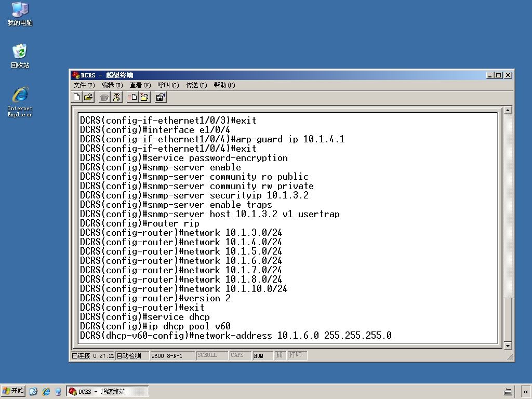
Task: Select the Internet Explorer desktop icon
Action: click(x=20, y=102)
